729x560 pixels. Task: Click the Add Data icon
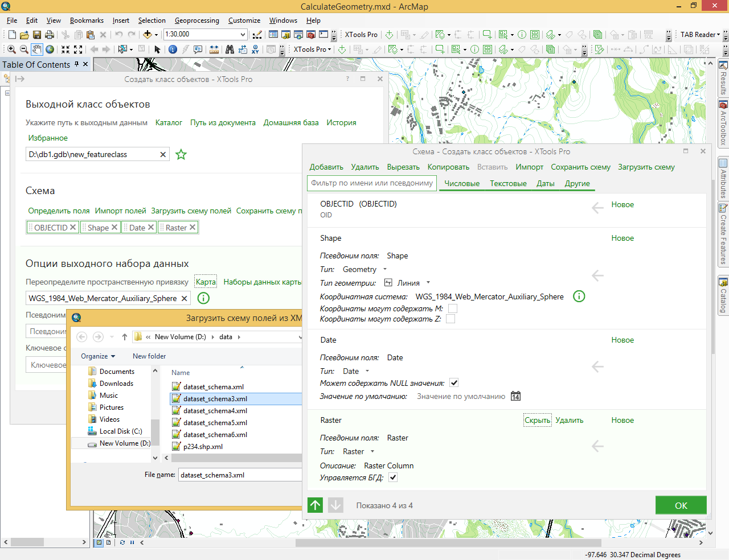coord(147,35)
